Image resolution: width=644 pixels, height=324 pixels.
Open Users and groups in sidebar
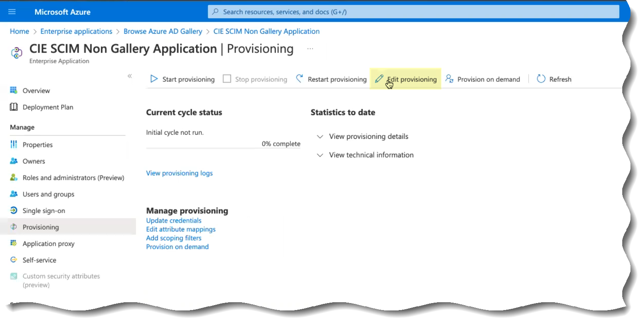coord(48,194)
